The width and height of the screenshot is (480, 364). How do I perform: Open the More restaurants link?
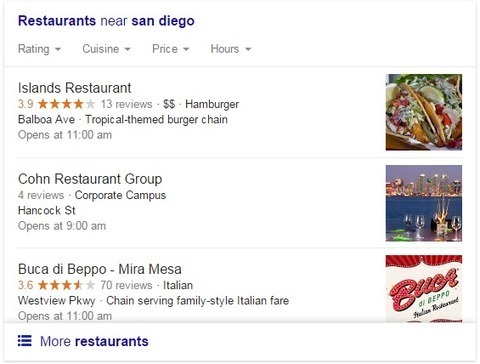click(94, 341)
